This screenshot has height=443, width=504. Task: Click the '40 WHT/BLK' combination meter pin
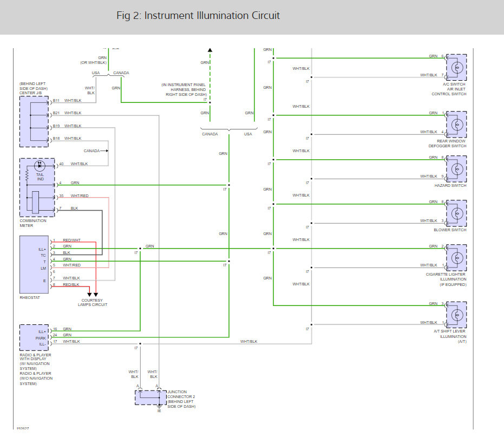coord(73,164)
